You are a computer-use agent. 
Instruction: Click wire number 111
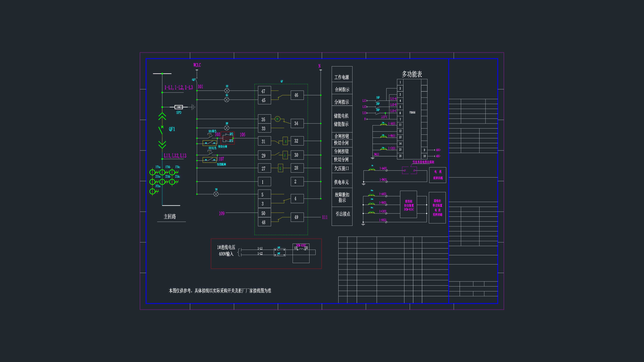[325, 217]
